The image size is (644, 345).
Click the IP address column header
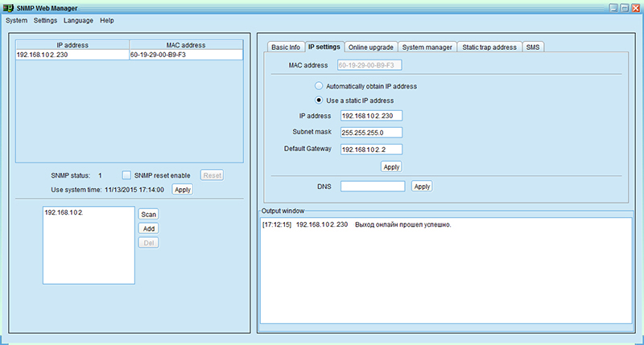pos(72,45)
